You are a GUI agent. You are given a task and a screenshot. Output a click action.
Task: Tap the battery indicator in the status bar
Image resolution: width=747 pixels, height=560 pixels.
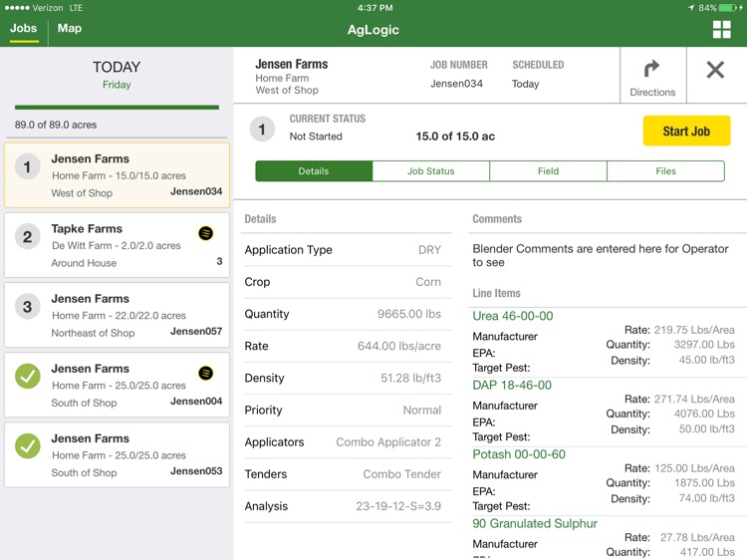click(x=727, y=8)
